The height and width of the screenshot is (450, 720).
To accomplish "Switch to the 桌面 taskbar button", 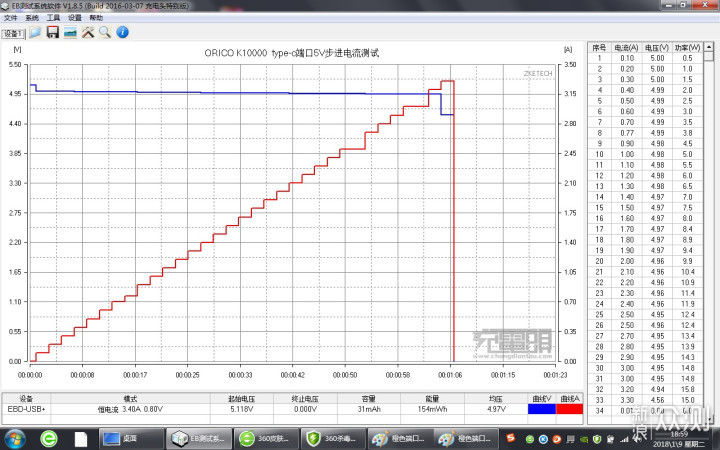I will [131, 439].
